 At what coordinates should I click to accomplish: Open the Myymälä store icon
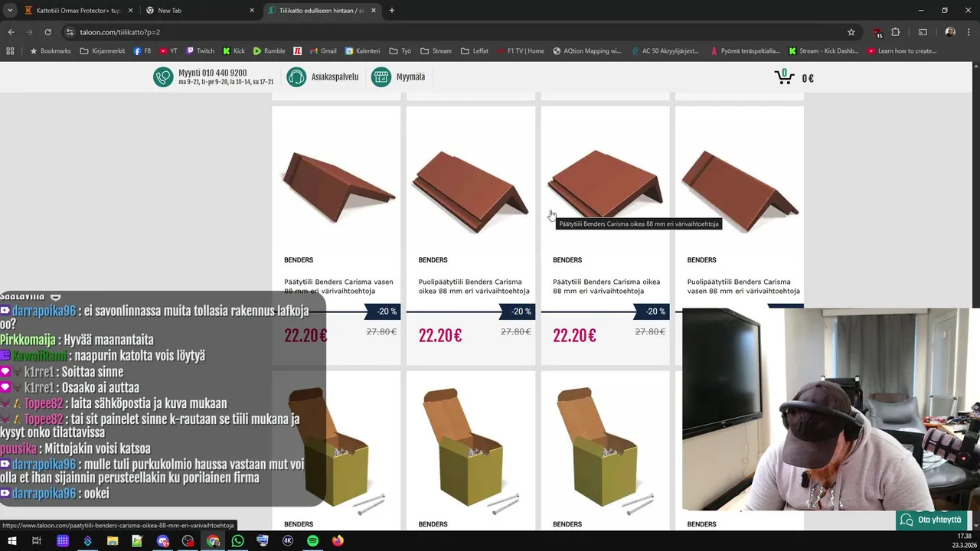click(381, 77)
